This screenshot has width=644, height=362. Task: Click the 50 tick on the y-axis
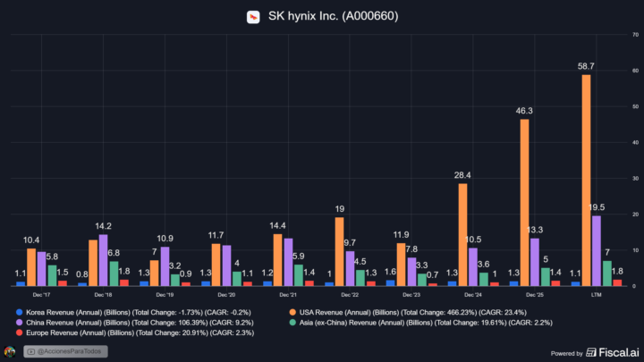[635, 106]
